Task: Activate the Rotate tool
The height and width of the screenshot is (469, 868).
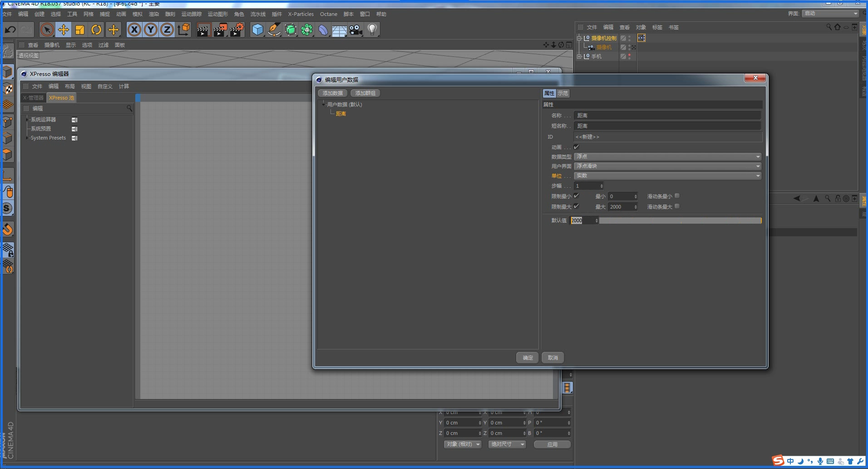Action: 96,30
